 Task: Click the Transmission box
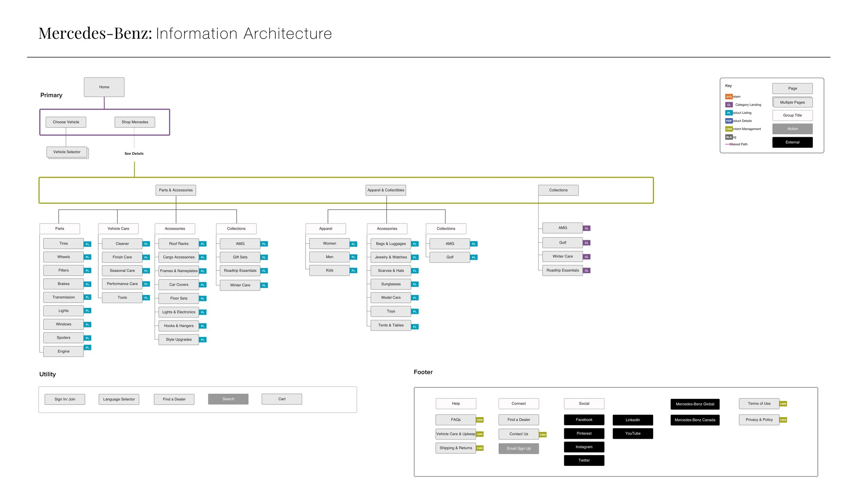(64, 297)
